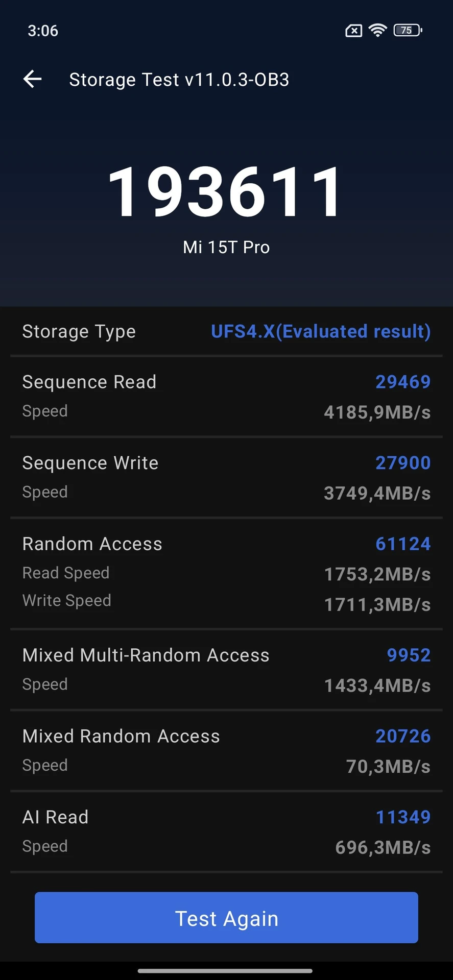Tap the Mi 15T Pro device name
This screenshot has width=453, height=980.
[226, 248]
